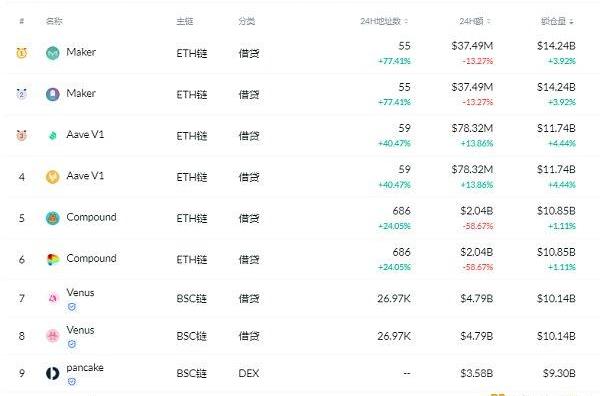Click the pancake black-and-white logo
The width and height of the screenshot is (600, 396).
(x=52, y=373)
